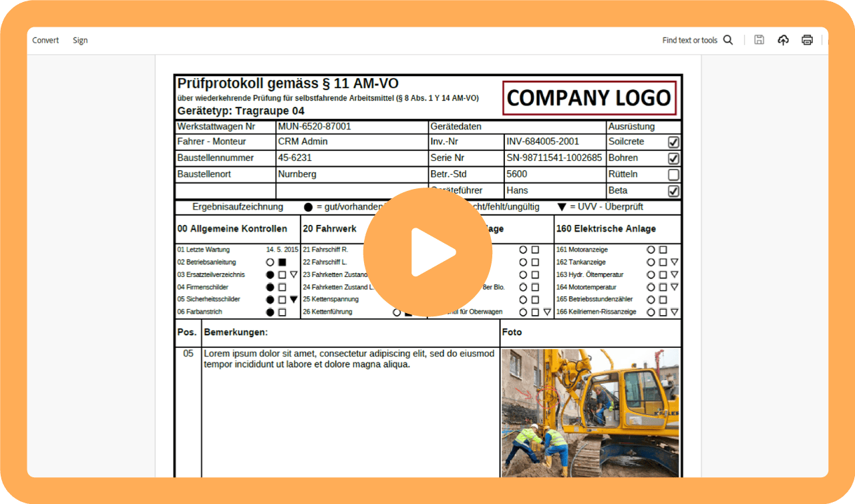855x504 pixels.
Task: Click the Gerätetyp: Tragraupe 04 text
Action: (240, 111)
